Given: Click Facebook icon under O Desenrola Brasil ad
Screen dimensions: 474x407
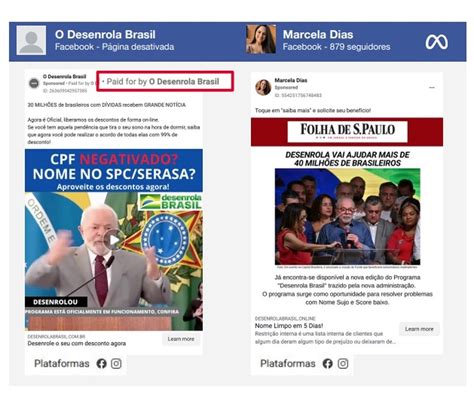Looking at the screenshot, I should (x=101, y=363).
